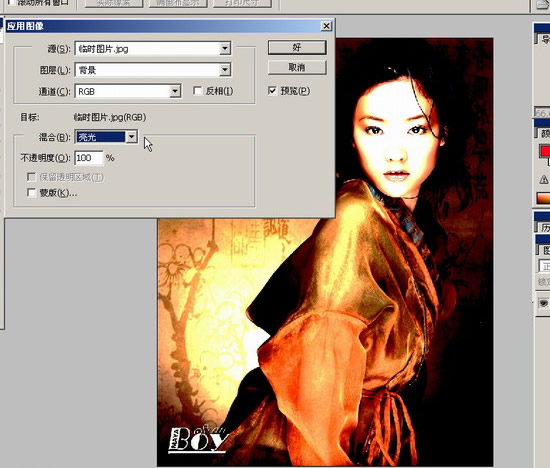Cancel the dialog with 取消 button
550x468 pixels.
(x=297, y=67)
